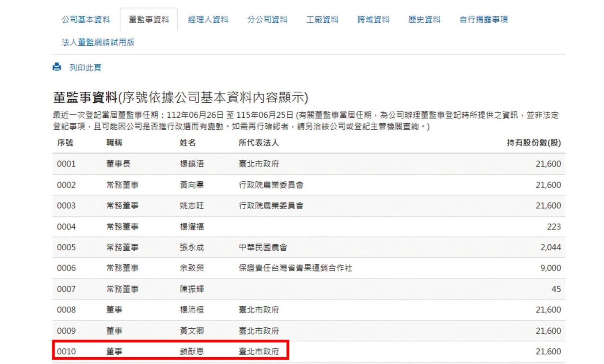Click the share count 45
Viewport: 604px width, 364px height.
click(x=556, y=289)
